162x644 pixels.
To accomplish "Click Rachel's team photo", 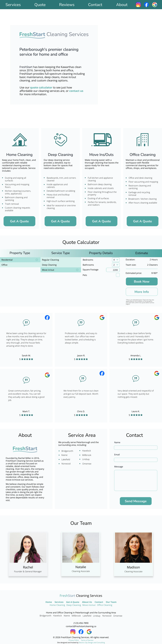I will pyautogui.click(x=28, y=548).
